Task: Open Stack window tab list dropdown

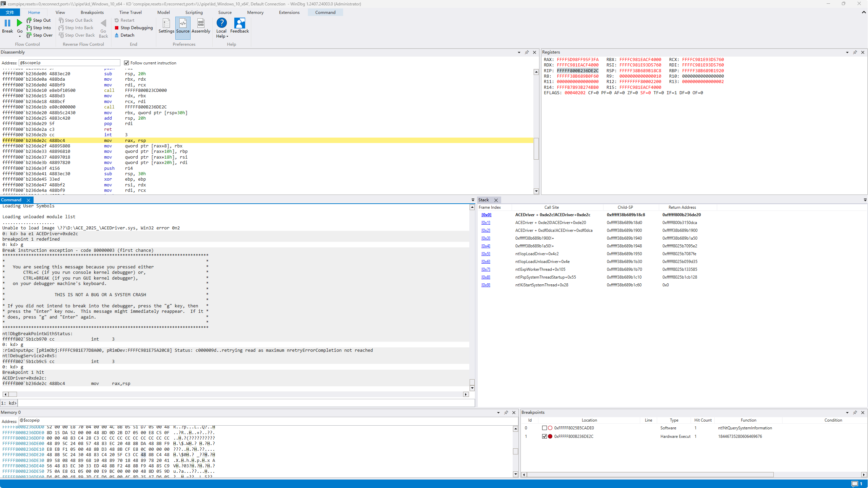Action: (865, 200)
